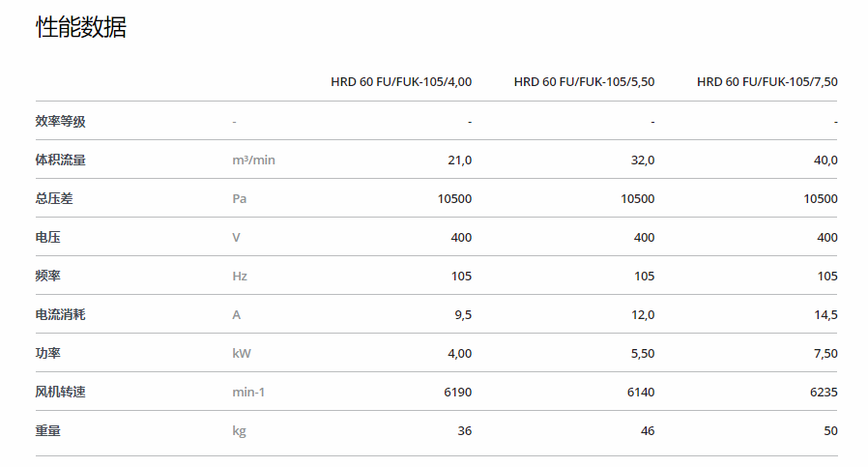The height and width of the screenshot is (467, 868).
Task: Click the 风机转速 row label
Action: [60, 393]
